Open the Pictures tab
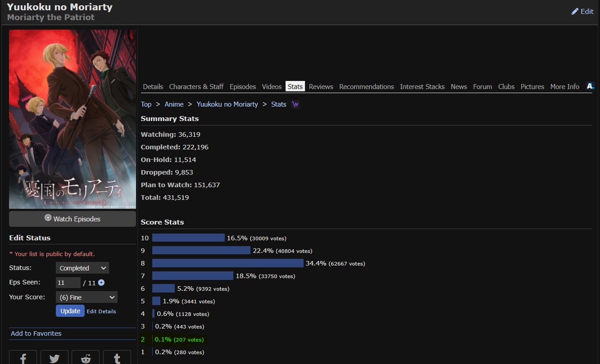600x364 pixels. (532, 87)
